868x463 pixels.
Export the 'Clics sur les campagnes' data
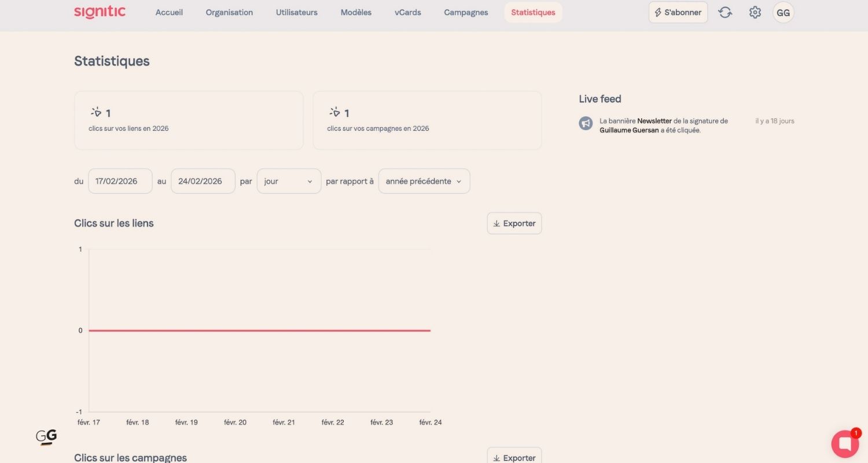tap(514, 456)
